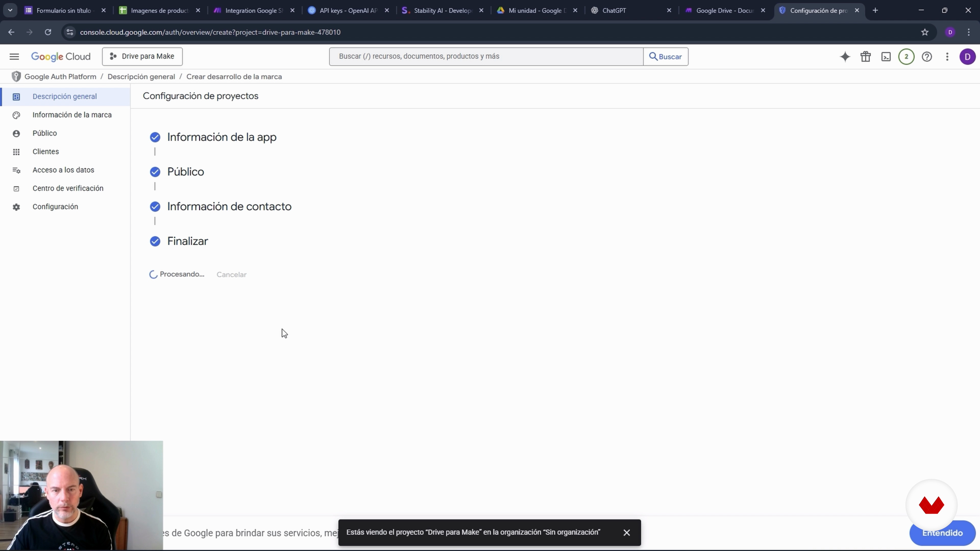Screen dimensions: 980x551
Task: Click the Descripción general breadcrumb link
Action: click(x=141, y=77)
